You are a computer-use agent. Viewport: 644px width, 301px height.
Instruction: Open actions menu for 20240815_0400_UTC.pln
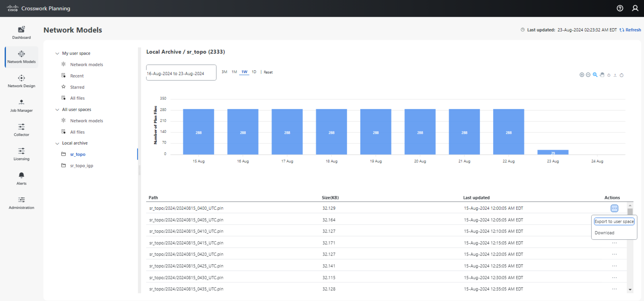614,208
